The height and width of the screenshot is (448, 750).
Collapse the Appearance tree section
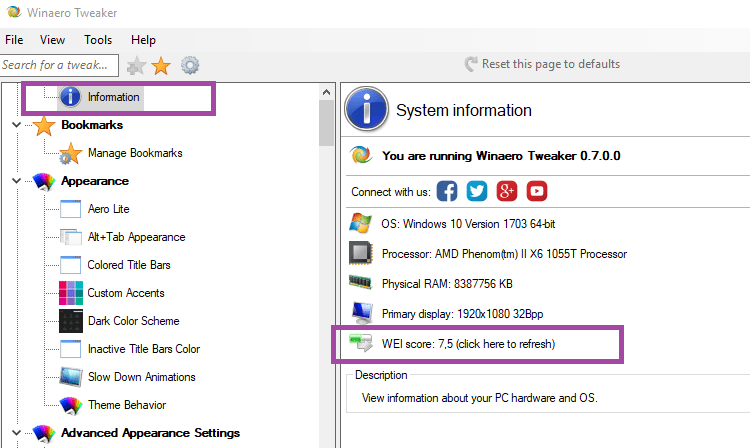click(16, 181)
